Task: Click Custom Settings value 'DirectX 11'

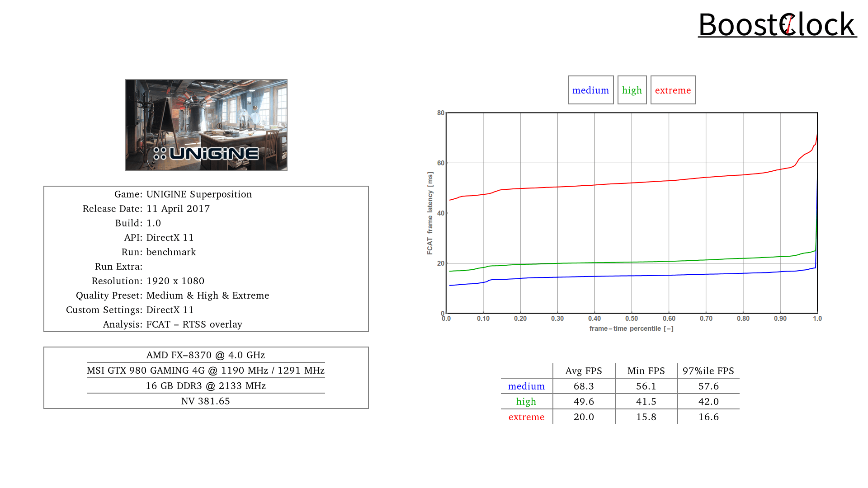Action: 170,310
